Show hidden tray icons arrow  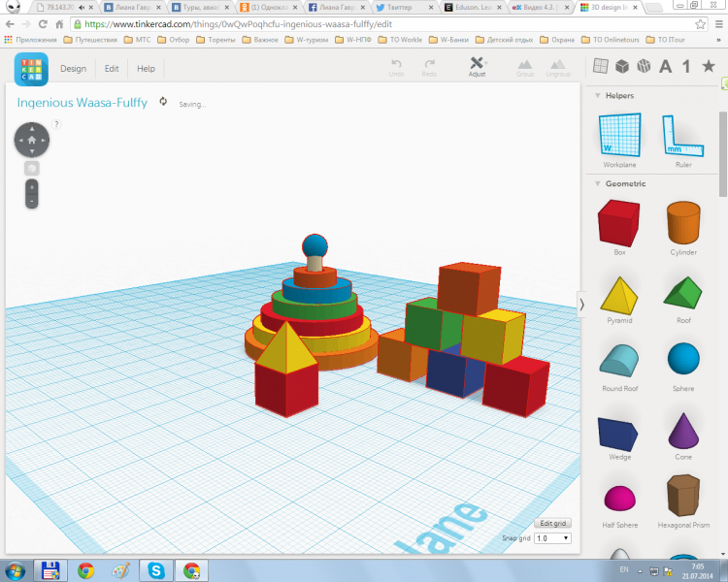[640, 571]
